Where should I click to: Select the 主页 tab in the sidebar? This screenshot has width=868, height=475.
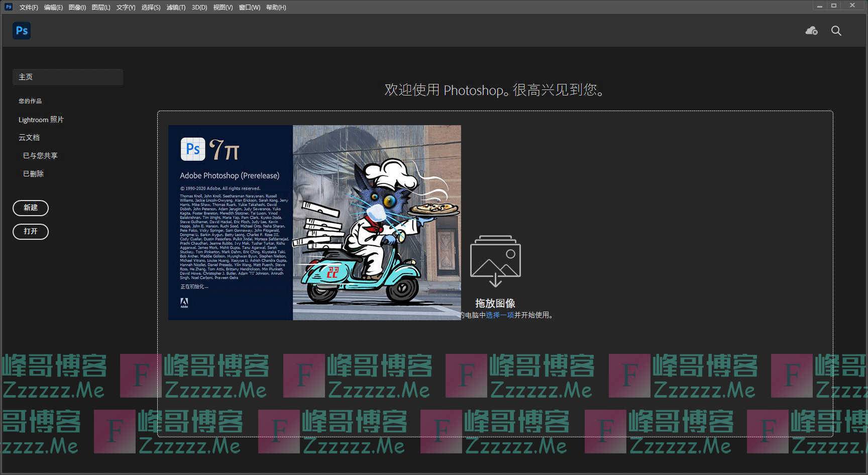(x=26, y=76)
